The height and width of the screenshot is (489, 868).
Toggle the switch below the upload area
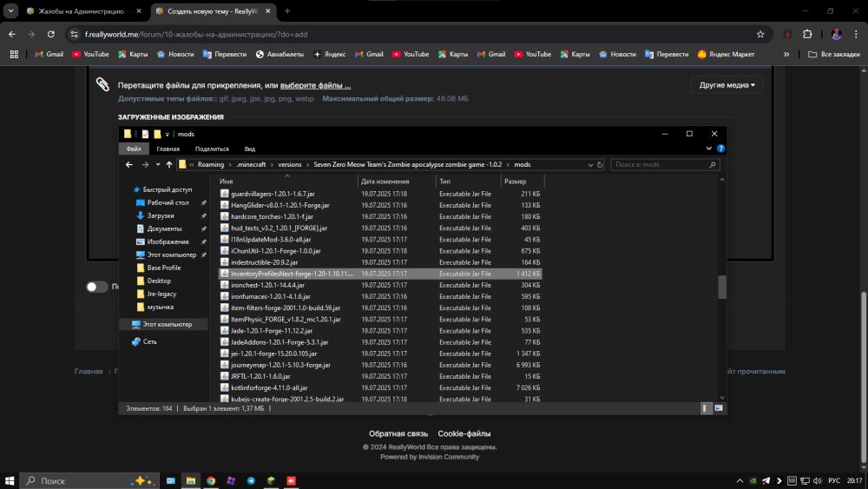tap(97, 287)
